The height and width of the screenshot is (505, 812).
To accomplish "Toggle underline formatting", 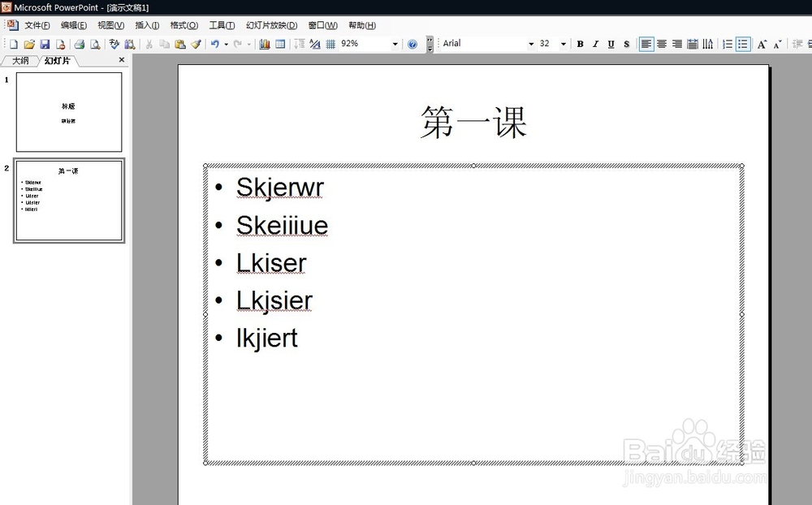I will coord(610,44).
